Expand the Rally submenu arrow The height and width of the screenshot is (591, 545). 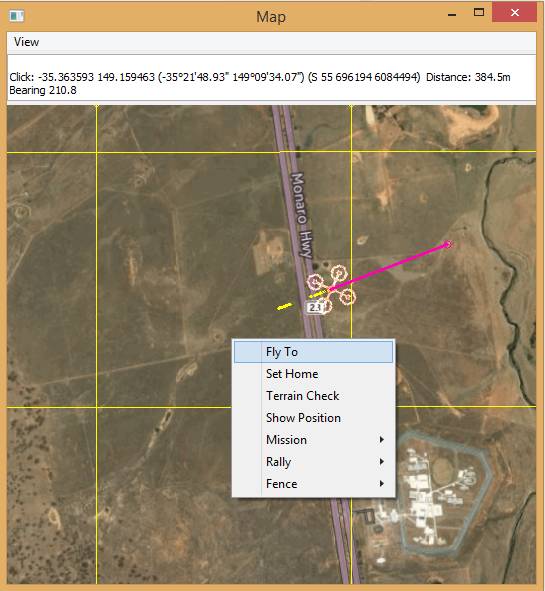(x=382, y=461)
